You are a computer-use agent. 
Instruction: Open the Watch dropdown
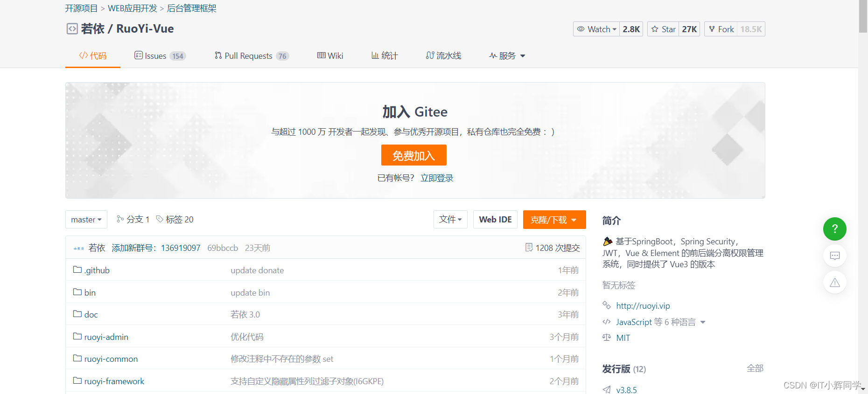(x=596, y=29)
